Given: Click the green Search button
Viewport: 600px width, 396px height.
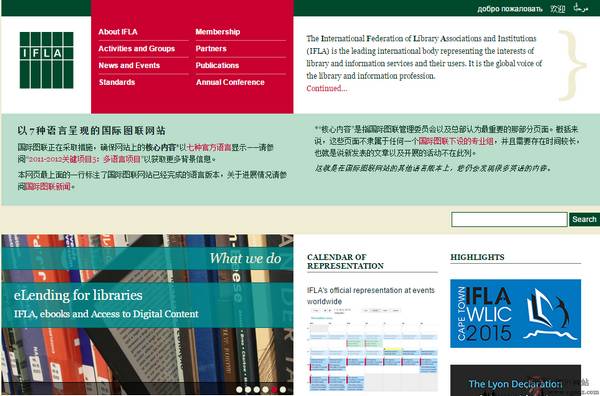Looking at the screenshot, I should 584,220.
